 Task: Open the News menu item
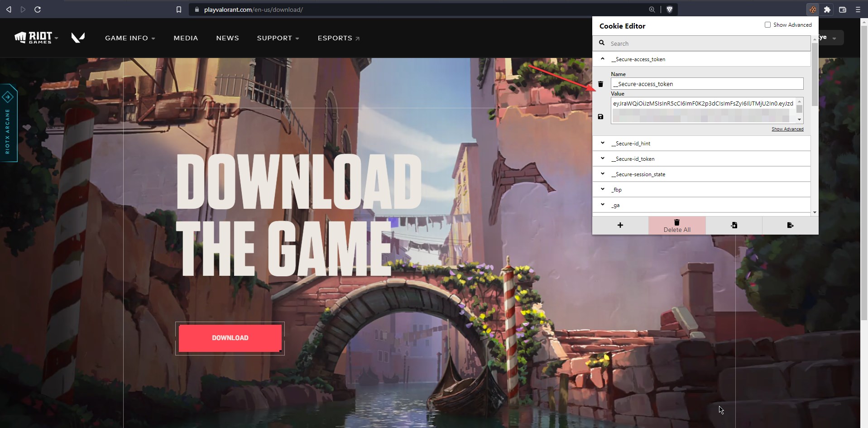pyautogui.click(x=227, y=38)
